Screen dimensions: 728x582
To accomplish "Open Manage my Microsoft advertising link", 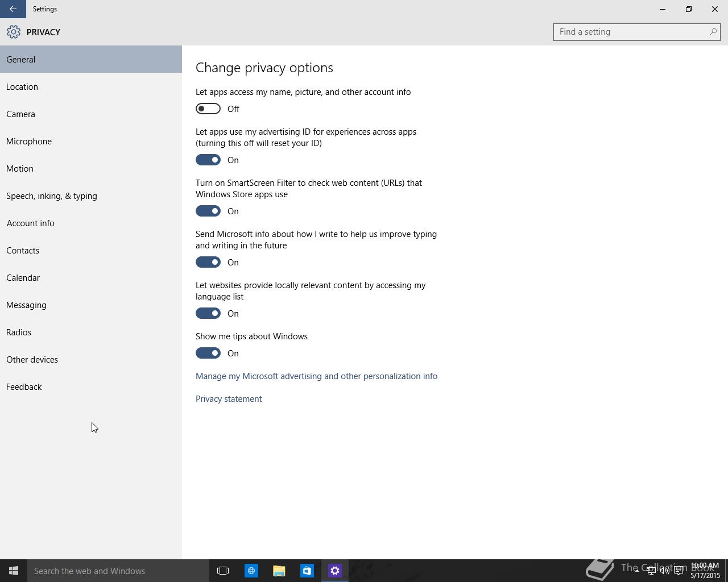I will click(x=316, y=376).
